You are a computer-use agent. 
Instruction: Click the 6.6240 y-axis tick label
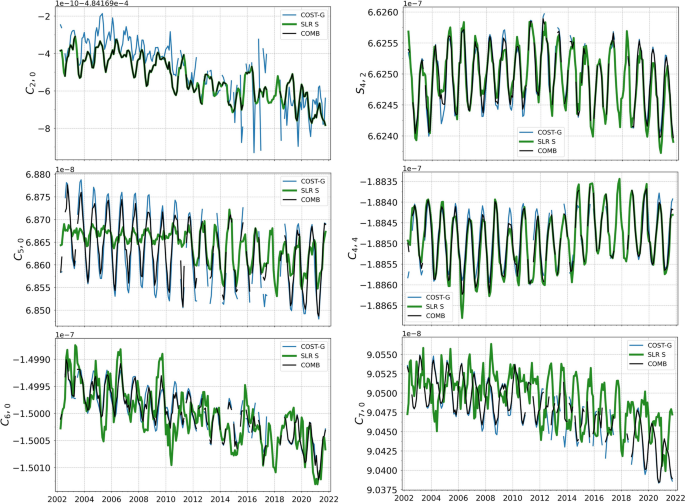click(383, 136)
